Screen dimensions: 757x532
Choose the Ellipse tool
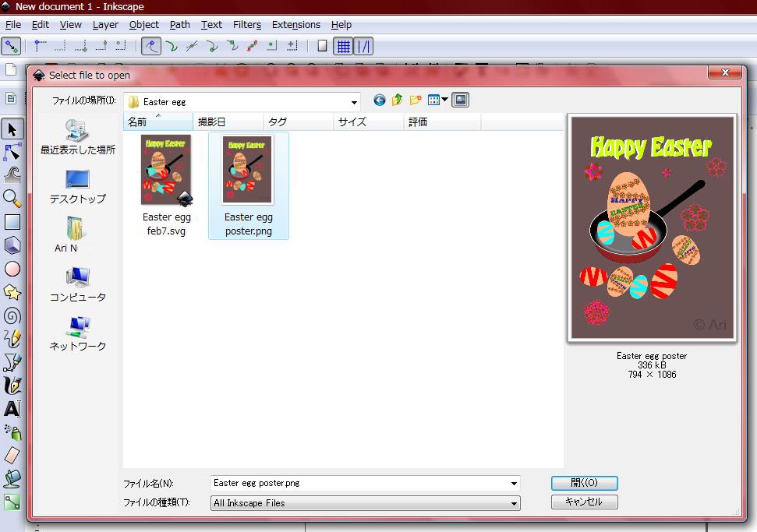click(12, 269)
